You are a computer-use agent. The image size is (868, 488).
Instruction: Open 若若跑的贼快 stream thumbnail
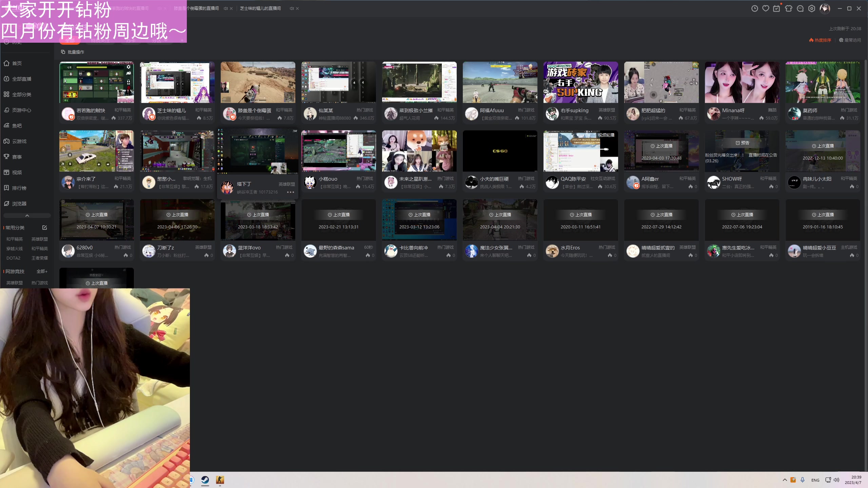97,82
